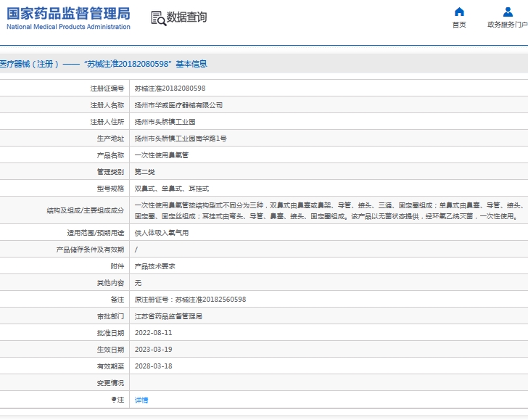Click the 数据查询 heading text
This screenshot has width=528, height=420.
[186, 17]
